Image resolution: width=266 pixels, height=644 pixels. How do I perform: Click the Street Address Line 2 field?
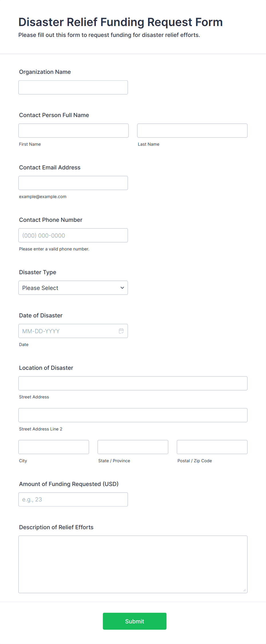(x=133, y=415)
